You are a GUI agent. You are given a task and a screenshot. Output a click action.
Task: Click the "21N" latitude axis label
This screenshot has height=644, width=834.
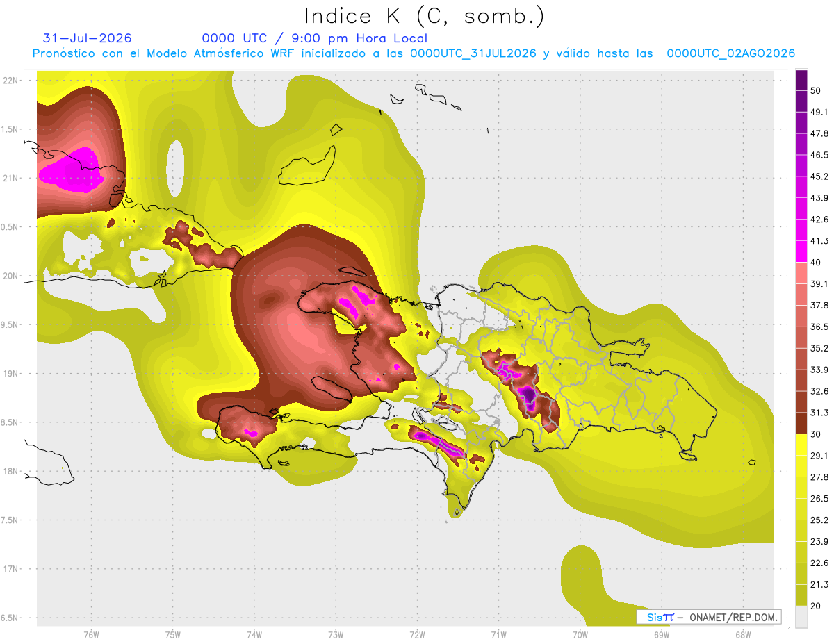point(11,178)
